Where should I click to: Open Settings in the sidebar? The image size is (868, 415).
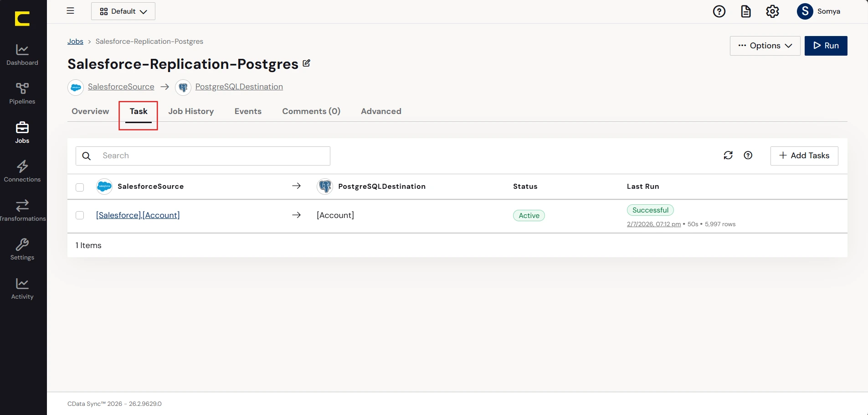22,249
